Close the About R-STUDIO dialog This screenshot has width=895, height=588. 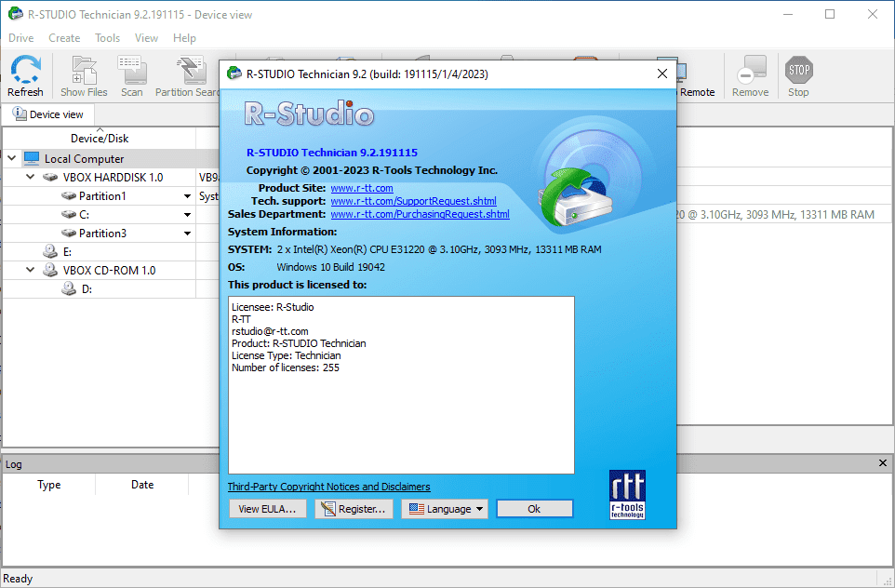point(662,73)
